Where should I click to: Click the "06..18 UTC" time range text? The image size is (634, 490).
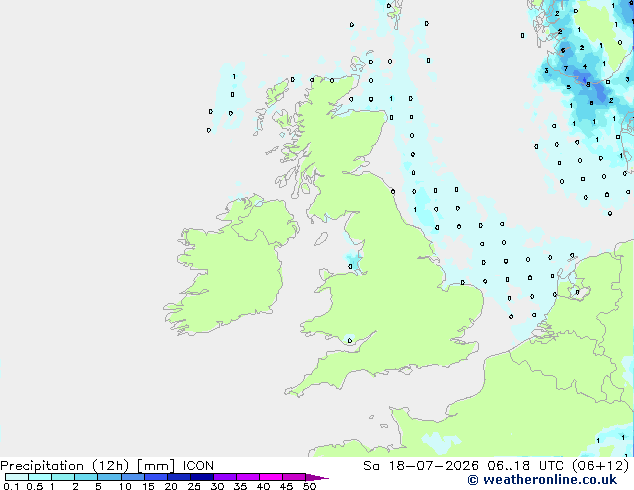click(x=525, y=466)
